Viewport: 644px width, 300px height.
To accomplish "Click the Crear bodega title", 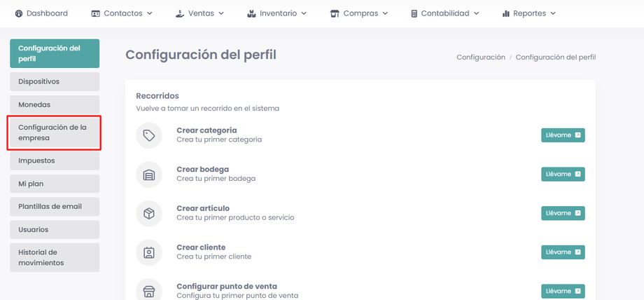I will (x=203, y=169).
